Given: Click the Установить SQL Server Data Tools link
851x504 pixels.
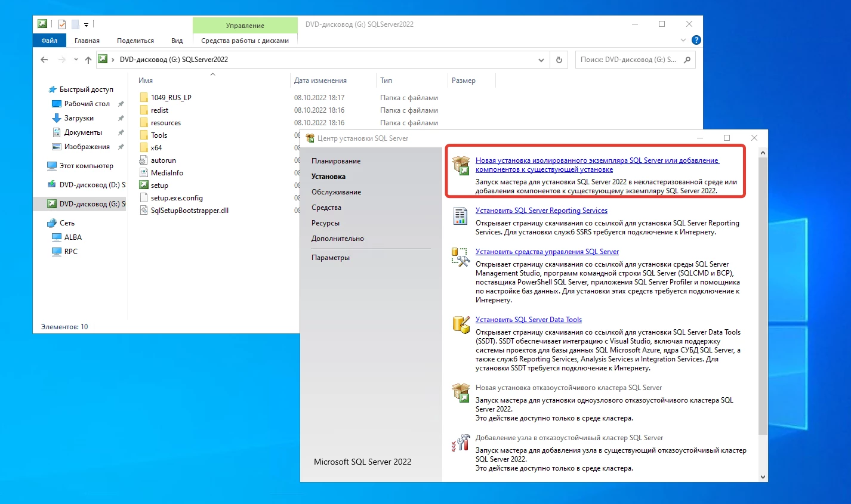Looking at the screenshot, I should 528,320.
